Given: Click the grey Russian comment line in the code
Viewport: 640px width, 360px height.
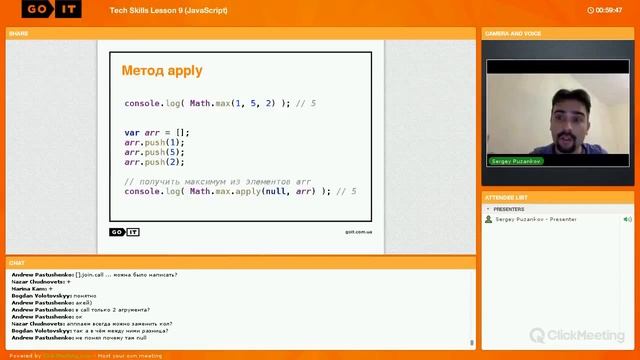Looking at the screenshot, I should (x=218, y=182).
